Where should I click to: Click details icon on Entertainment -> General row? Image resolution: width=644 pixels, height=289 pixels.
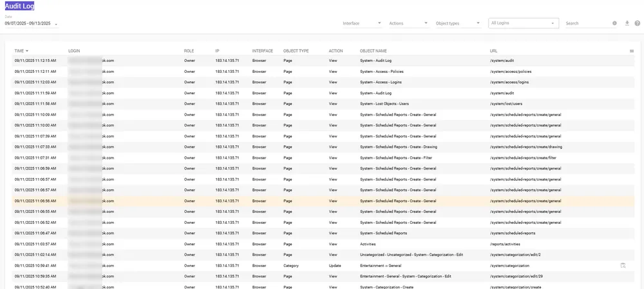coord(623,266)
